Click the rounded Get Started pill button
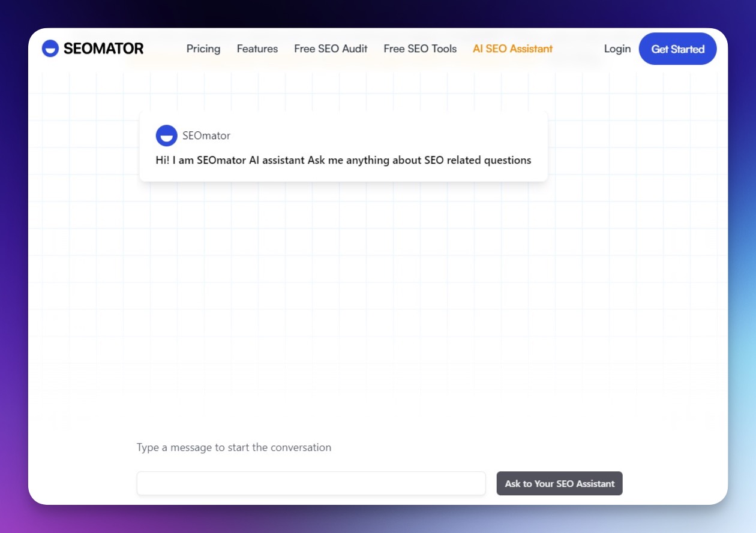756x533 pixels. pos(677,49)
